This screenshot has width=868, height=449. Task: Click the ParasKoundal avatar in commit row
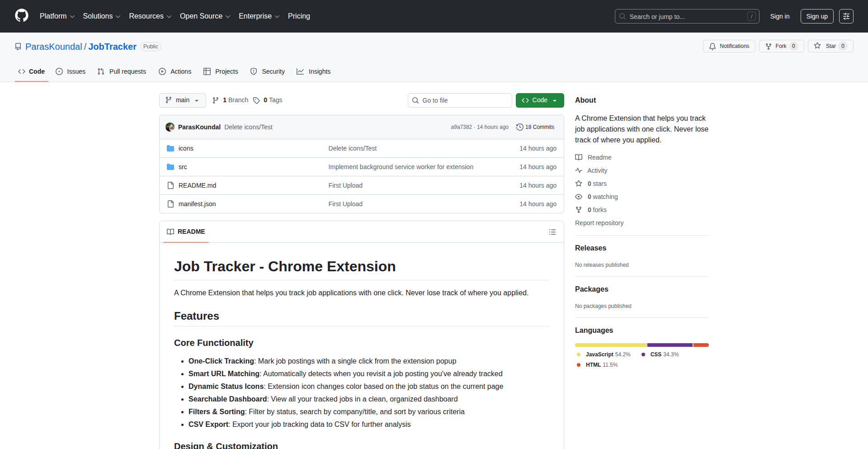click(x=170, y=127)
